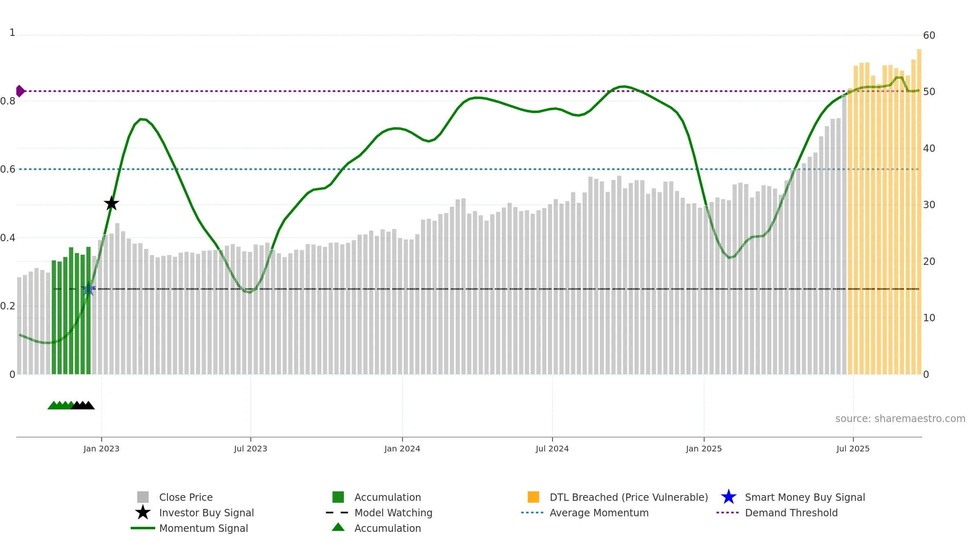Click the right axis value 40

929,149
